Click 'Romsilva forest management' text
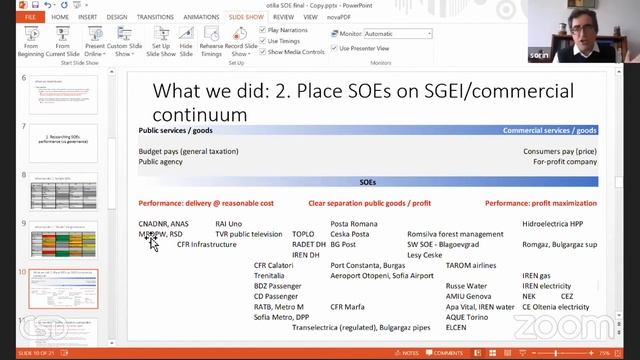The width and height of the screenshot is (640, 360). [x=455, y=234]
